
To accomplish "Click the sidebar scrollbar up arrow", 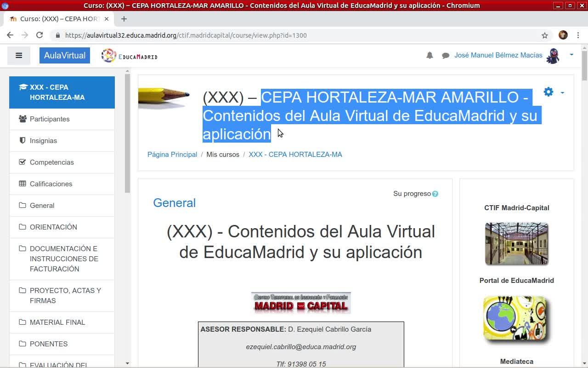I will pos(127,71).
